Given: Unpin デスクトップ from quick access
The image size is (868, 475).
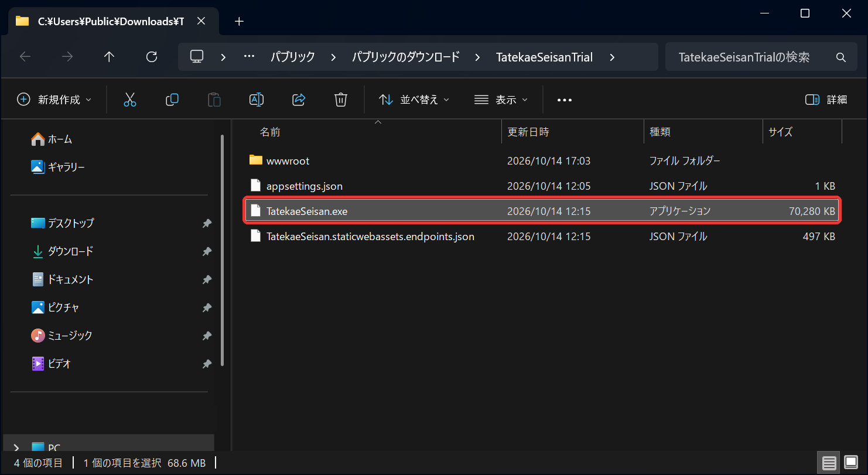Looking at the screenshot, I should point(207,223).
